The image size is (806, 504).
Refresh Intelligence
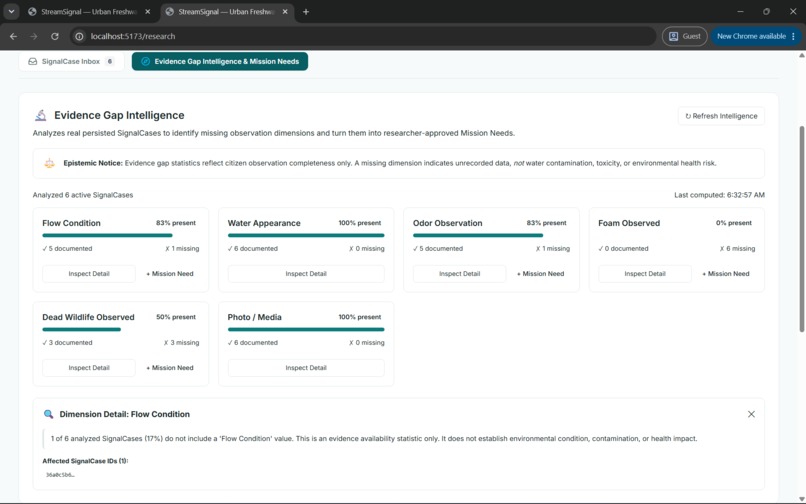point(721,116)
